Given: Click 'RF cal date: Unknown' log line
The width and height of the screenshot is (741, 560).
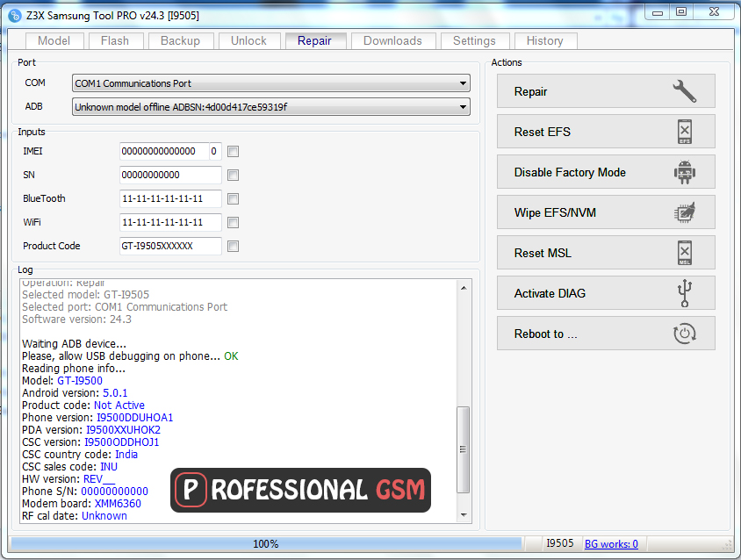Looking at the screenshot, I should click(75, 515).
